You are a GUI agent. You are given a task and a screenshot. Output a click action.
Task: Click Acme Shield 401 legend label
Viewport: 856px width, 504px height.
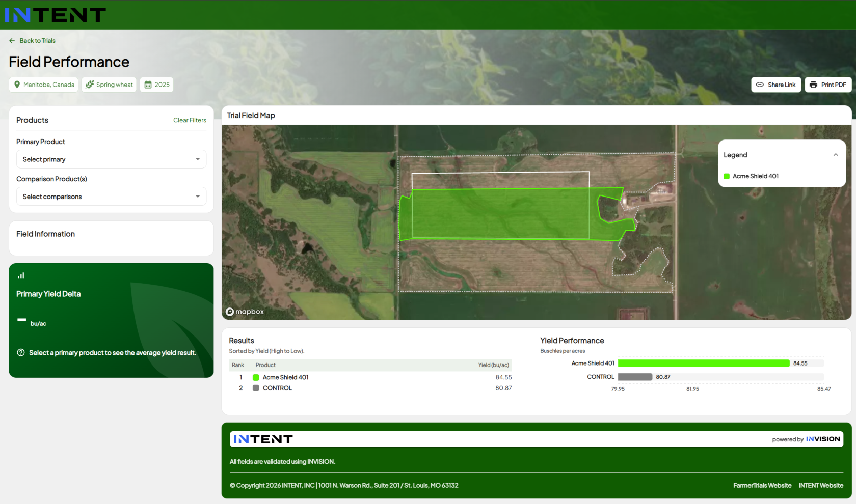tap(756, 176)
